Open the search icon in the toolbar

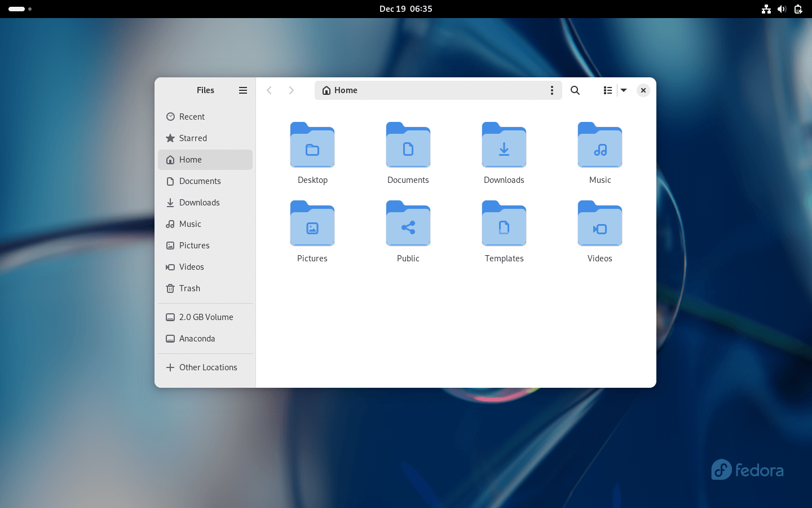[x=575, y=90]
